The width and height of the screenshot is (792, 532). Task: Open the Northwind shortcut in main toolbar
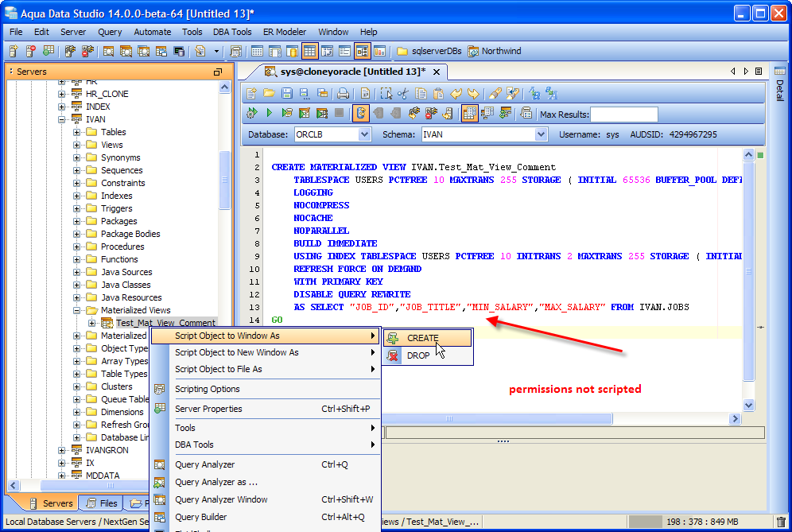494,51
